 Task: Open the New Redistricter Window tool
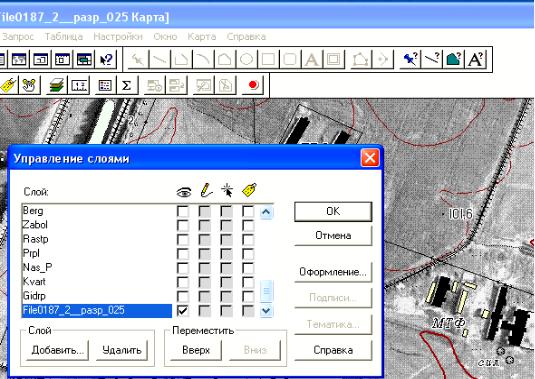tap(84, 60)
